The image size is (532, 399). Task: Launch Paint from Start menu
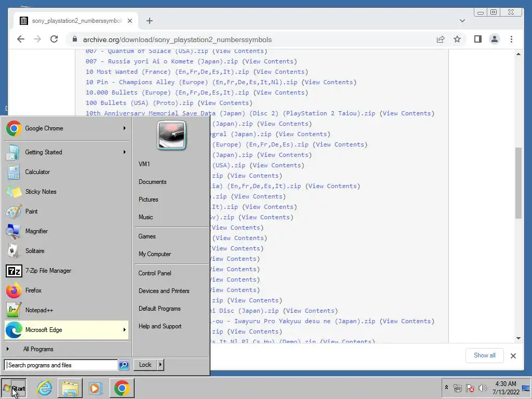pos(66,211)
